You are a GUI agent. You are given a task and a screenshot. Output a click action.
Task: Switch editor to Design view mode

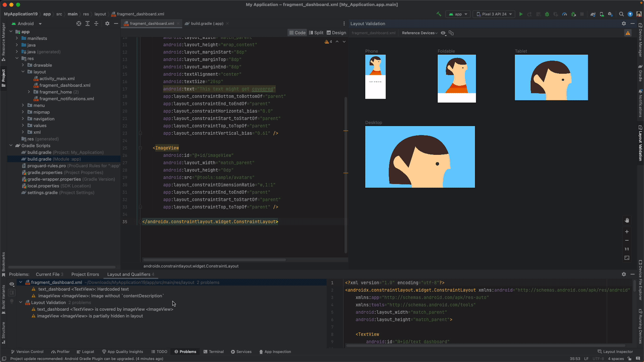pyautogui.click(x=336, y=33)
